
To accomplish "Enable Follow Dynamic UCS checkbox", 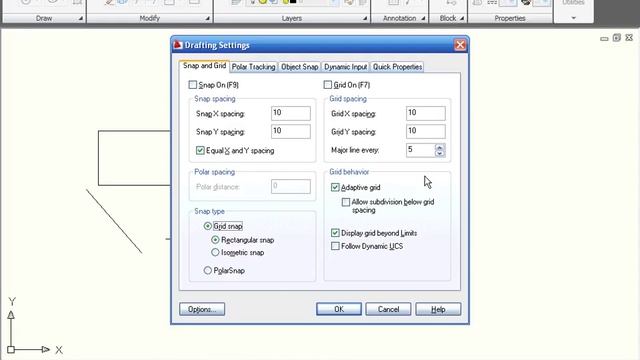I will click(335, 246).
